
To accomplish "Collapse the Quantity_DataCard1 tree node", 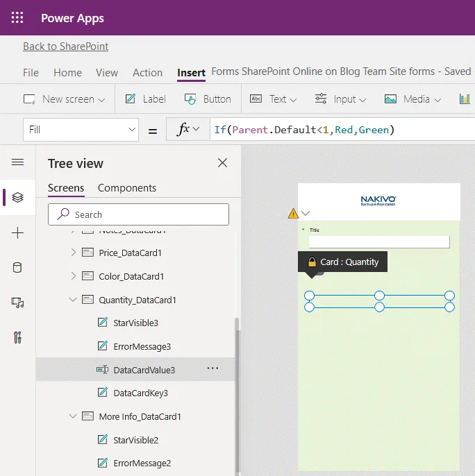I will pyautogui.click(x=74, y=300).
